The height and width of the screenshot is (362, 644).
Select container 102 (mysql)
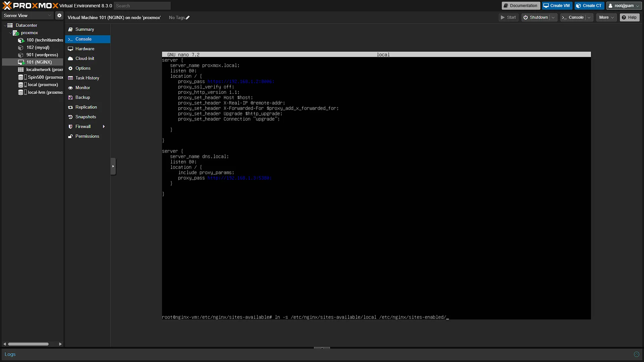(x=34, y=47)
